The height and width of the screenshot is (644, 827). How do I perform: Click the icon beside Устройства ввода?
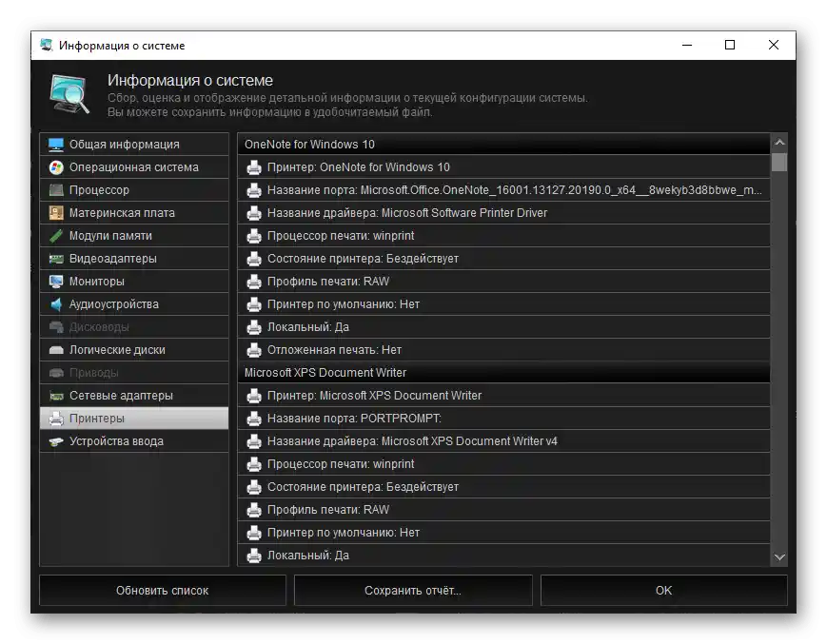(56, 441)
